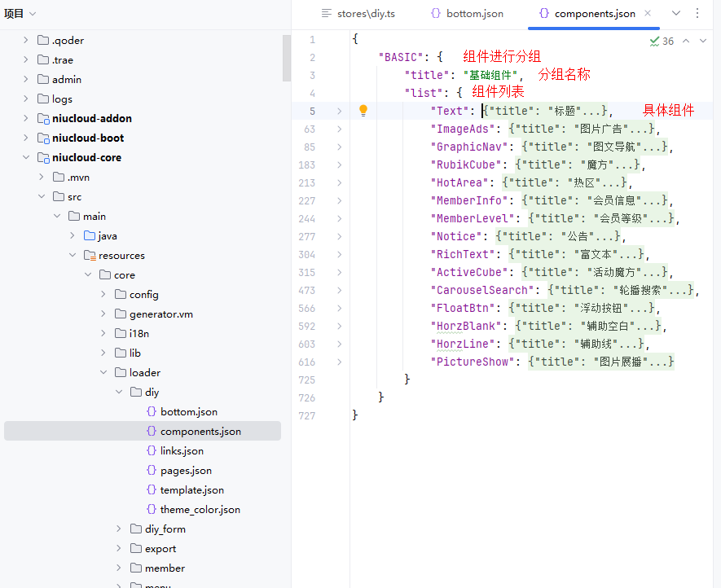Click the lightbulb quick-fix icon on line 5
This screenshot has width=721, height=588.
coord(363,111)
